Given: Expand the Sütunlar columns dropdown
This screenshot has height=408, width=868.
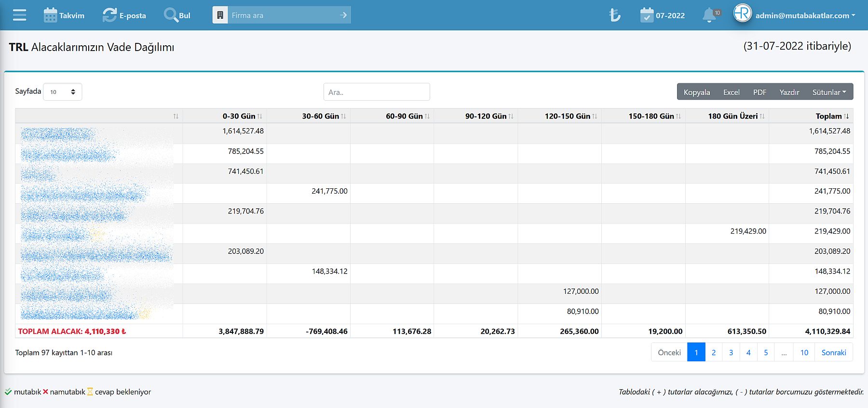Looking at the screenshot, I should (829, 92).
